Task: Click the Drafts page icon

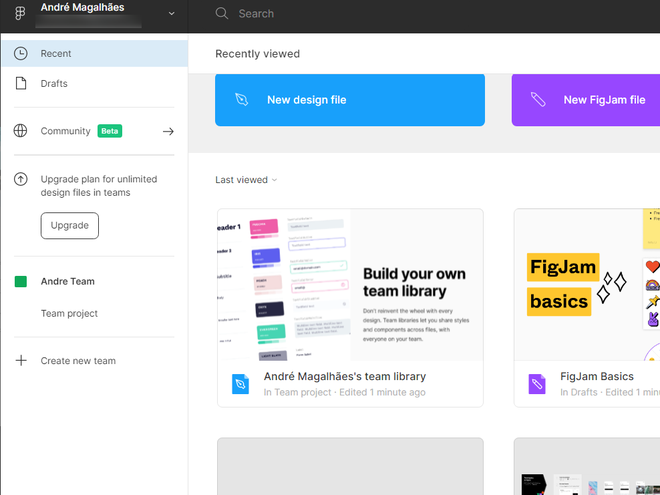Action: pyautogui.click(x=21, y=83)
